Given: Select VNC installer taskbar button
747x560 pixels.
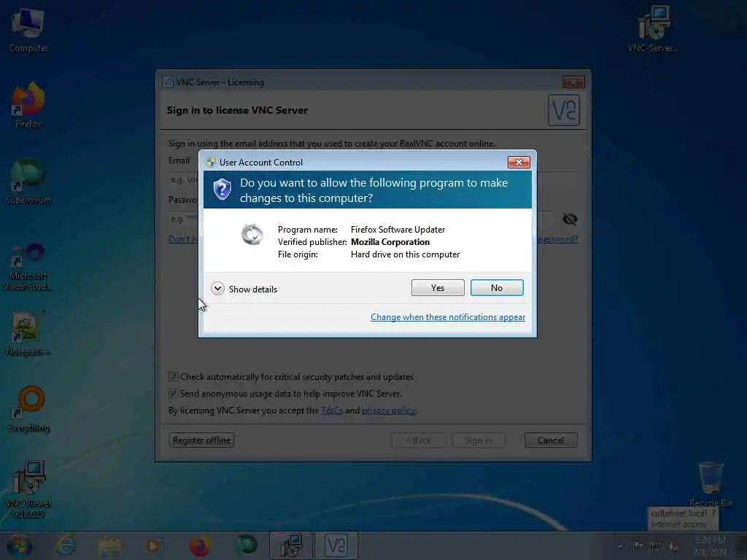Looking at the screenshot, I should pos(291,545).
